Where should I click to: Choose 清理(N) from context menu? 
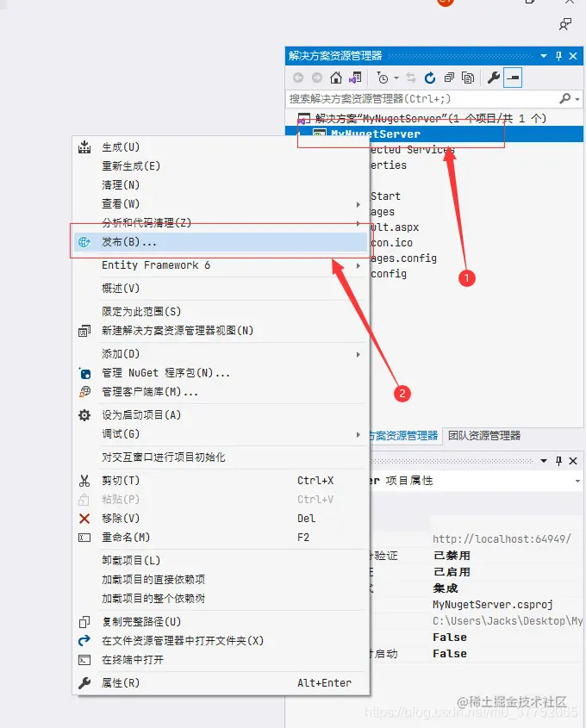[x=221, y=185]
